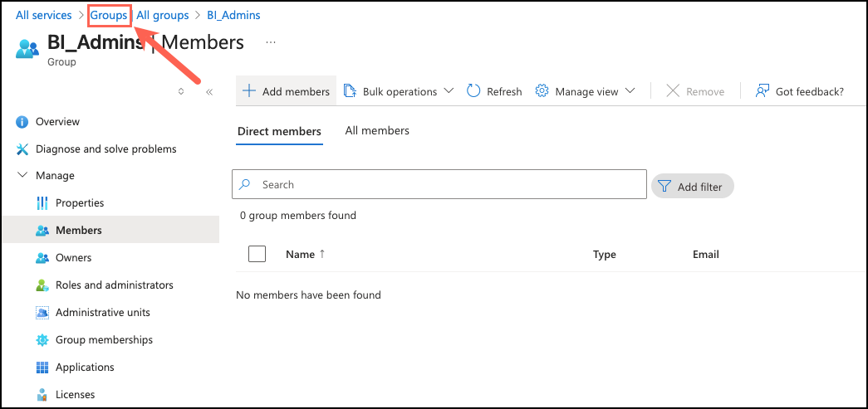This screenshot has width=868, height=409.
Task: Click the Search members input field
Action: 439,184
